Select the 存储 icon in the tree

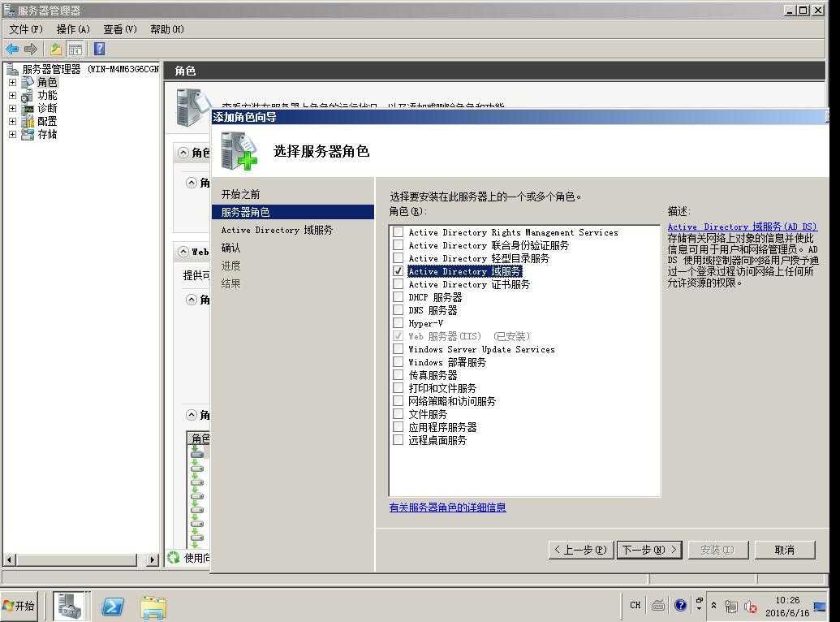click(28, 134)
